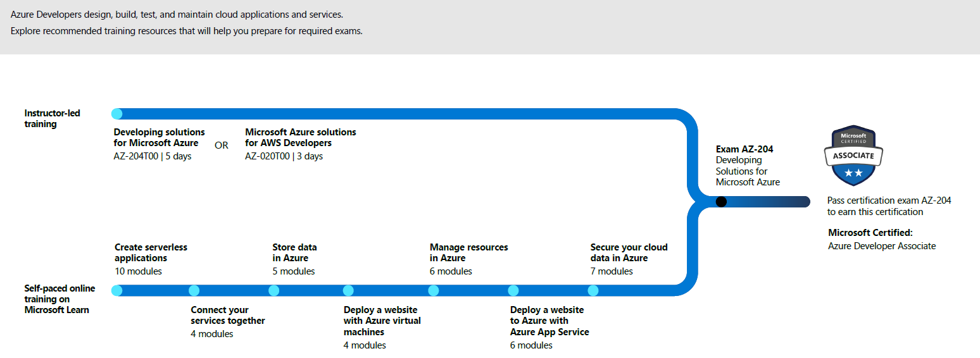
Task: Click the 5 modules text
Action: tap(294, 271)
